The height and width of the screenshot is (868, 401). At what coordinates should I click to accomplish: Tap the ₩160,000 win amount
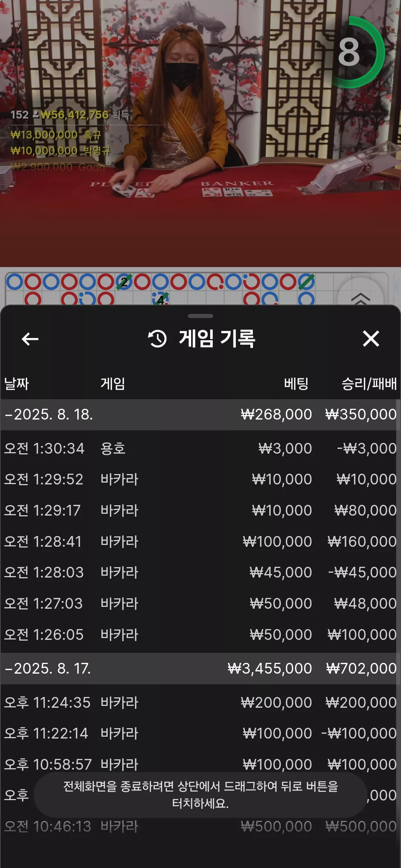362,542
